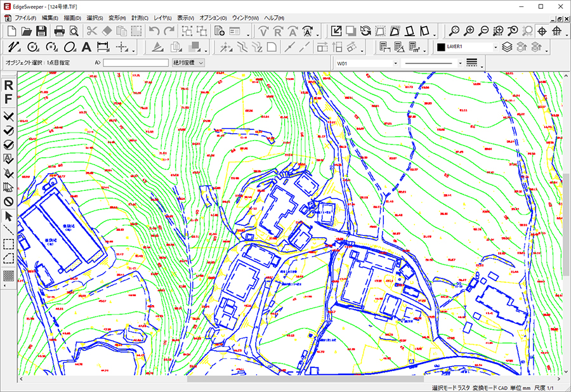Open the レイヤ(L) menu
571x392 pixels.
[x=164, y=18]
